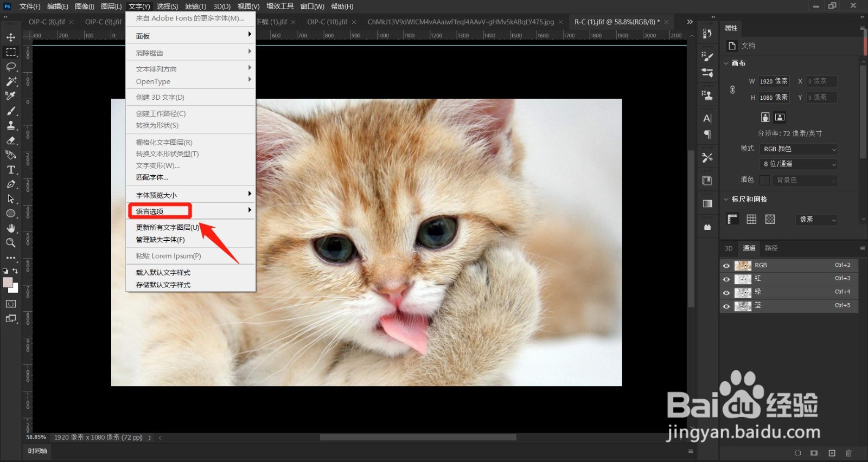Hide the 蓝 channel visibility eye
The image size is (868, 462).
tap(726, 306)
